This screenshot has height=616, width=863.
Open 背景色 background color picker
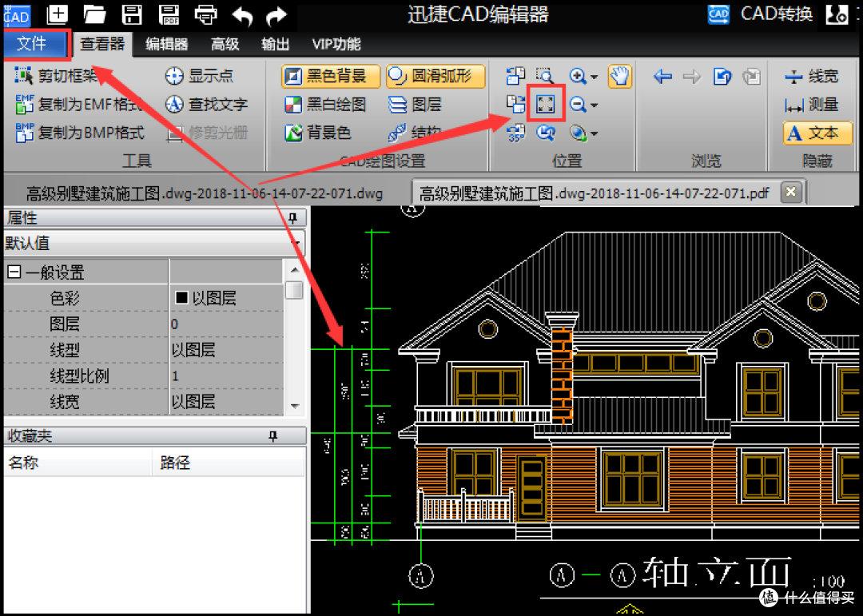(317, 133)
